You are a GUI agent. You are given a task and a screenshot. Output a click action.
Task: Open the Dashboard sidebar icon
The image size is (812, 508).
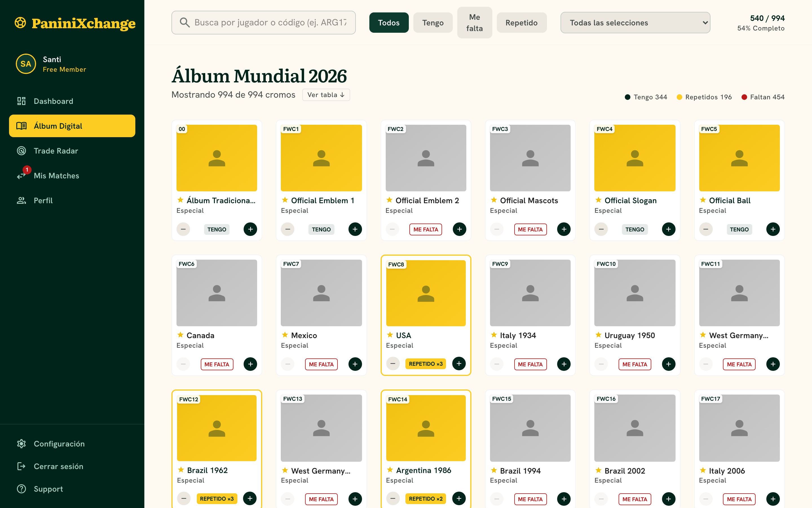coord(21,101)
